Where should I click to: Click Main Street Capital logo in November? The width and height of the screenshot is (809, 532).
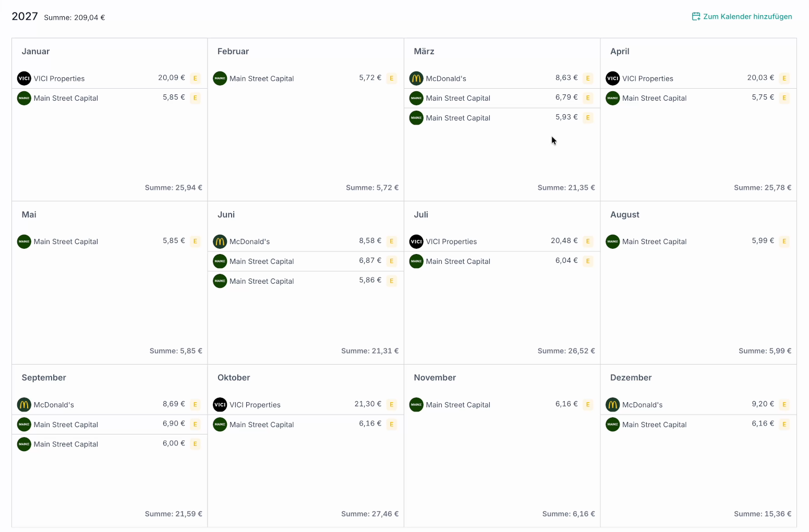416,405
